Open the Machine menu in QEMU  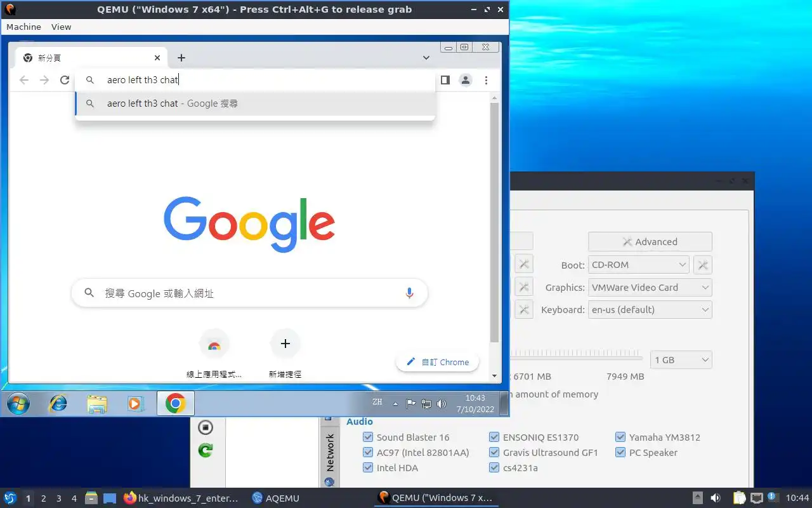point(23,27)
